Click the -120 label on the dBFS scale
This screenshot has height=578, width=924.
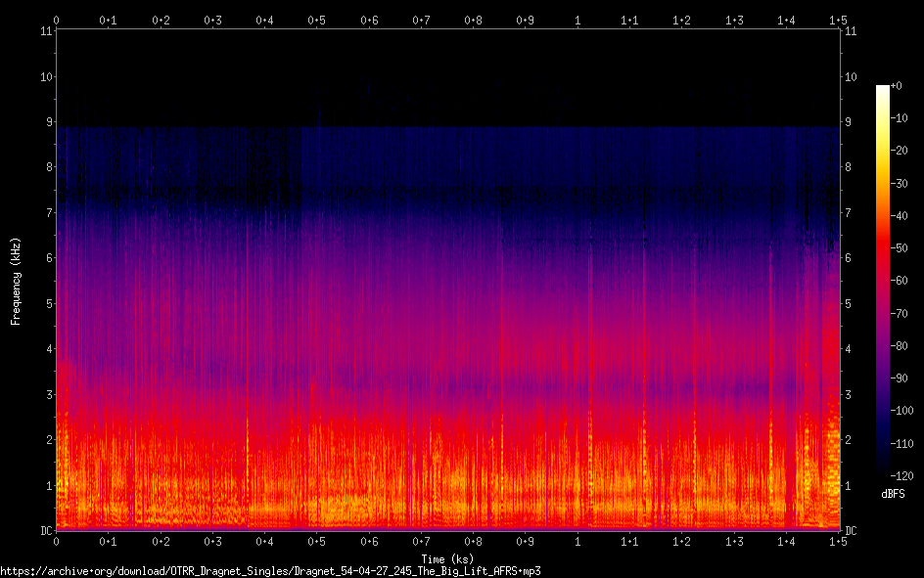pyautogui.click(x=905, y=476)
